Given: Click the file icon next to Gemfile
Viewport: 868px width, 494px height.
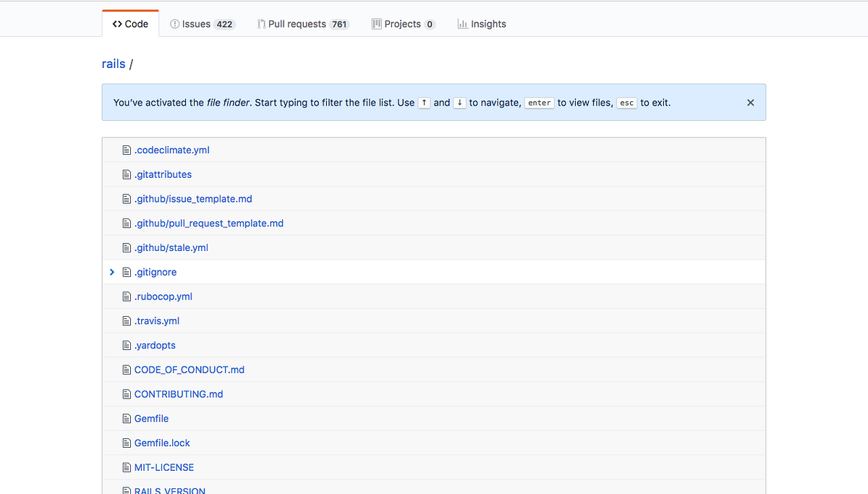Looking at the screenshot, I should (127, 418).
